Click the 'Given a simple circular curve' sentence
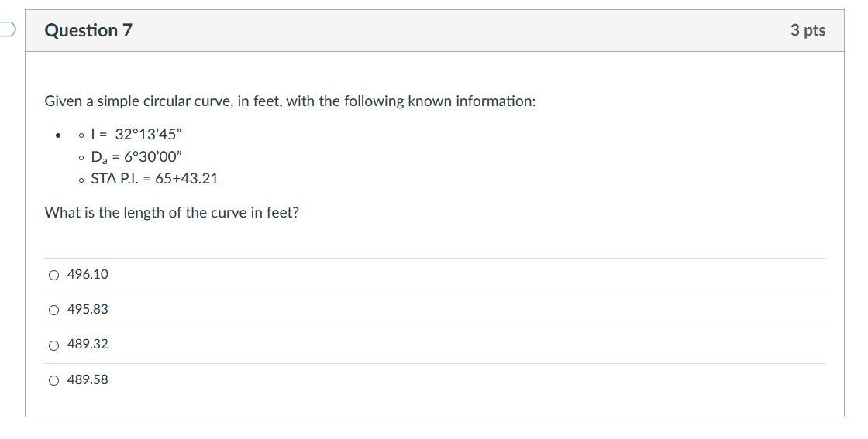 tap(290, 101)
